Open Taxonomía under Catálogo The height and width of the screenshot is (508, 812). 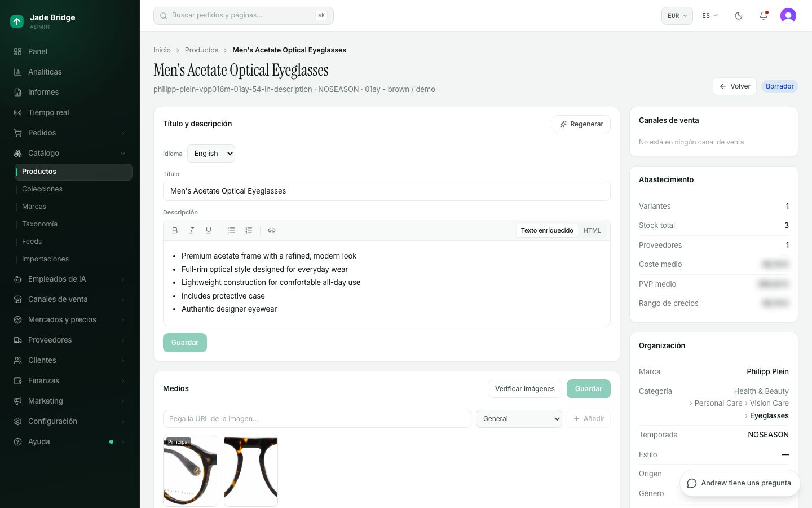(x=74, y=224)
